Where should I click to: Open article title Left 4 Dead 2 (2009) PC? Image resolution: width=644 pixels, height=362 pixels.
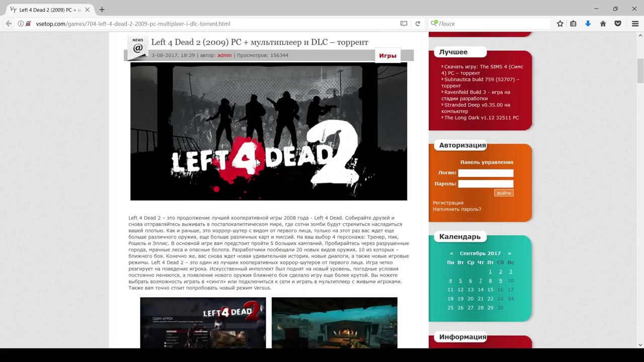click(x=260, y=42)
